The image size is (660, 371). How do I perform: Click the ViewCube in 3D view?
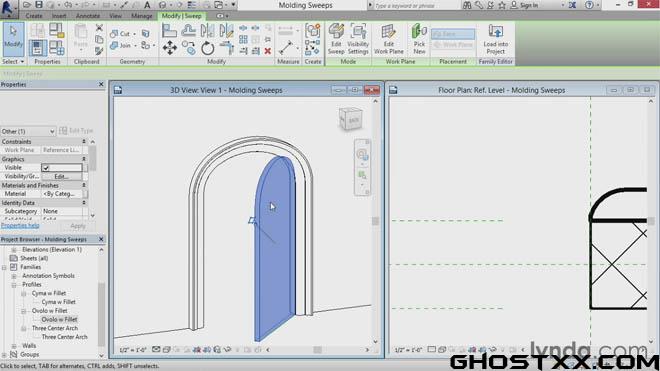coord(350,119)
